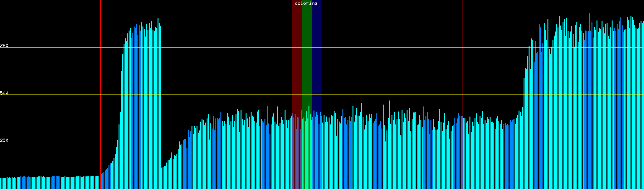The width and height of the screenshot is (644, 189).
Task: Click the yellow 75% horizontal gridline
Action: tap(377, 48)
